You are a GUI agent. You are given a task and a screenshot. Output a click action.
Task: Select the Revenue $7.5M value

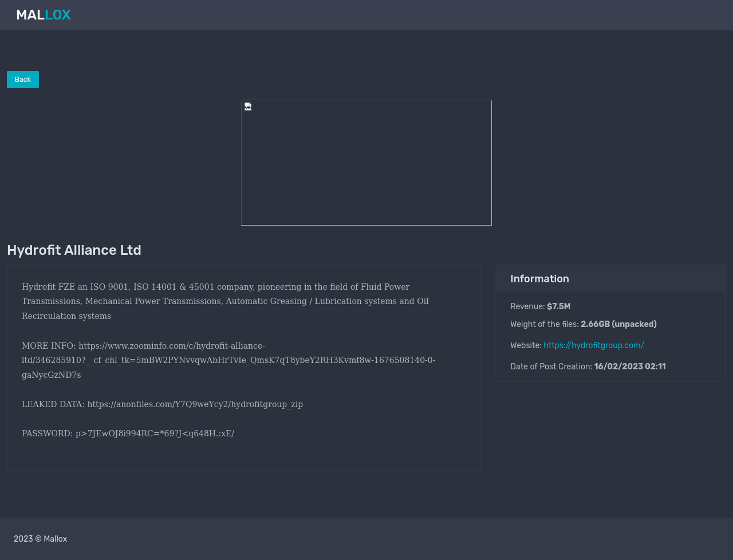tap(558, 306)
